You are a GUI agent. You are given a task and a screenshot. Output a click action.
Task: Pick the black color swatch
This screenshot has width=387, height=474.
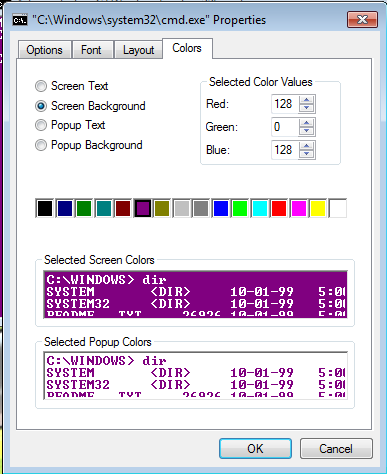pos(45,208)
